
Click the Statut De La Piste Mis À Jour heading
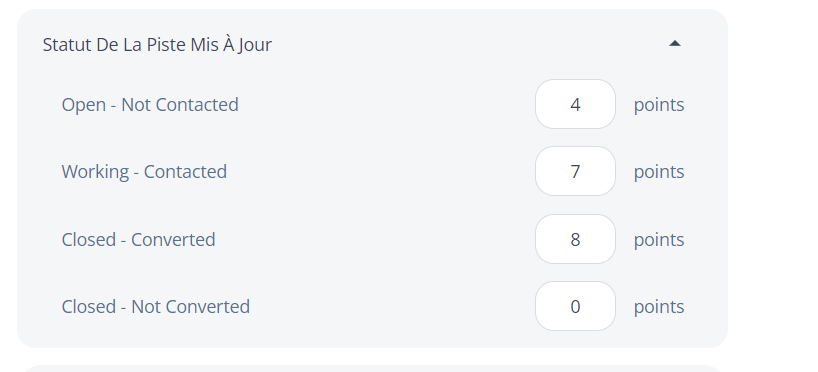pyautogui.click(x=157, y=44)
